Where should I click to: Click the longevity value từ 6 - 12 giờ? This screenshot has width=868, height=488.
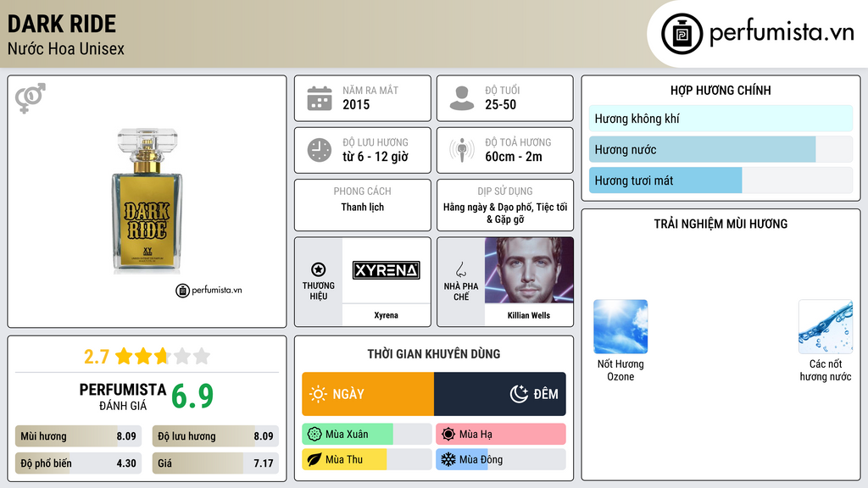coord(376,157)
